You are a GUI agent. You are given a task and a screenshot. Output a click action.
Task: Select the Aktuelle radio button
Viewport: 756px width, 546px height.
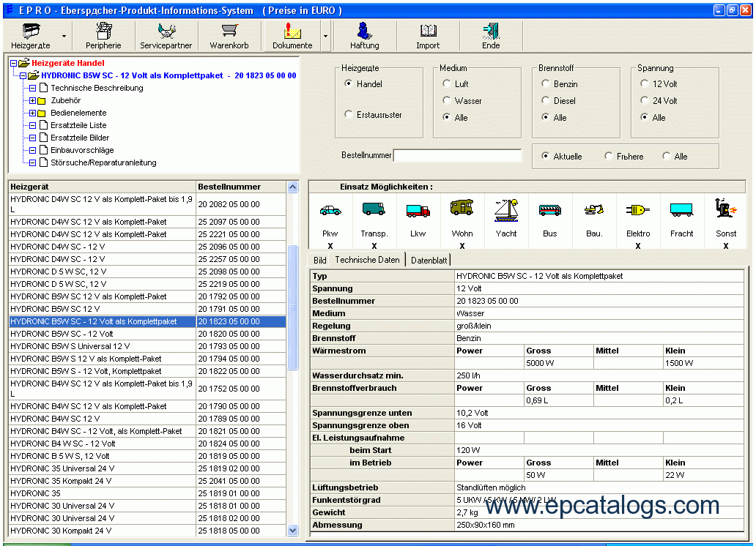[x=545, y=156]
